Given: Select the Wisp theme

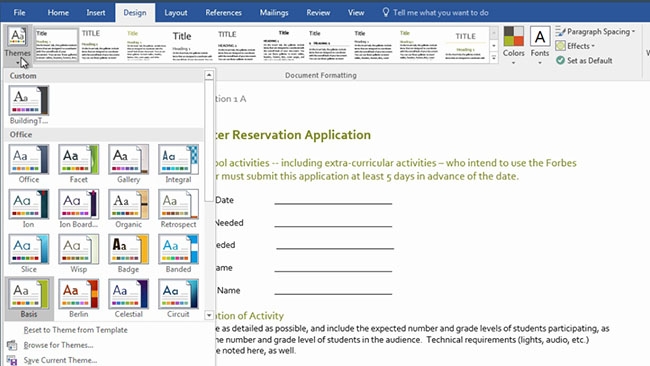Looking at the screenshot, I should coord(78,253).
